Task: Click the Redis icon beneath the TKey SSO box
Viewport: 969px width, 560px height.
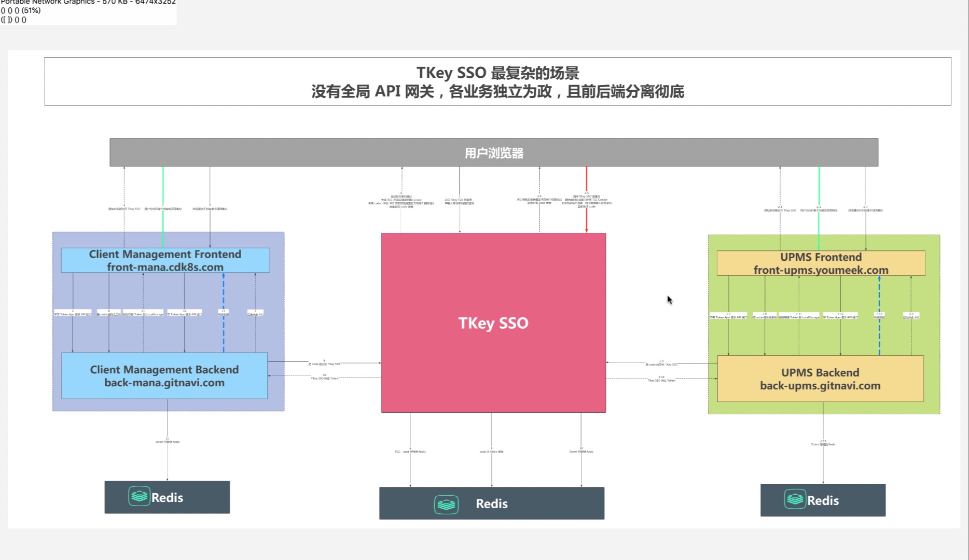Action: pos(446,503)
